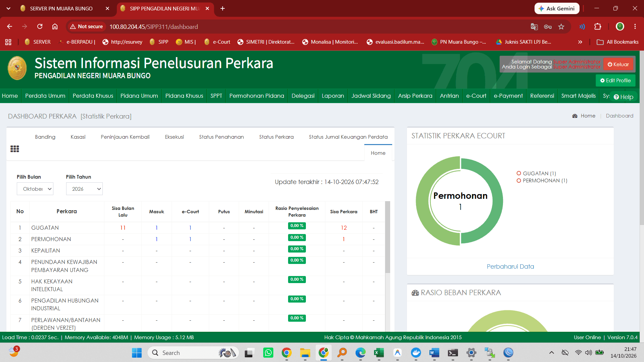
Task: Open the Chrome extensions puzzle icon
Action: [598, 27]
